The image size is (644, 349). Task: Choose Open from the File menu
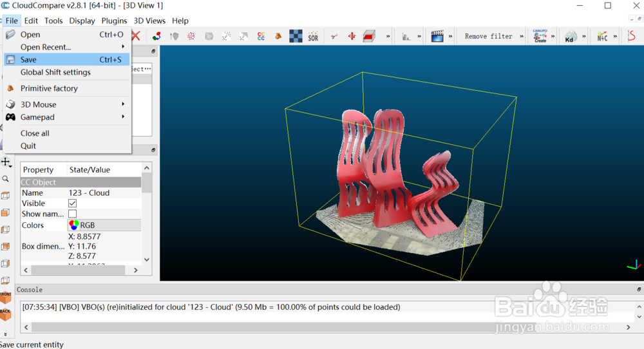point(67,35)
